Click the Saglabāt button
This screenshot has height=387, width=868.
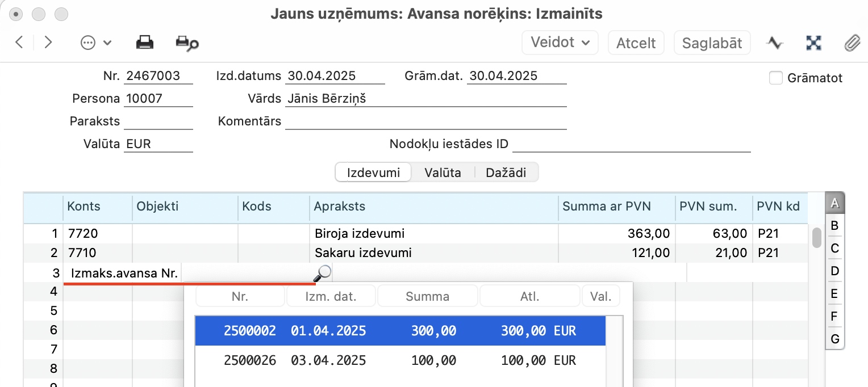(x=712, y=43)
